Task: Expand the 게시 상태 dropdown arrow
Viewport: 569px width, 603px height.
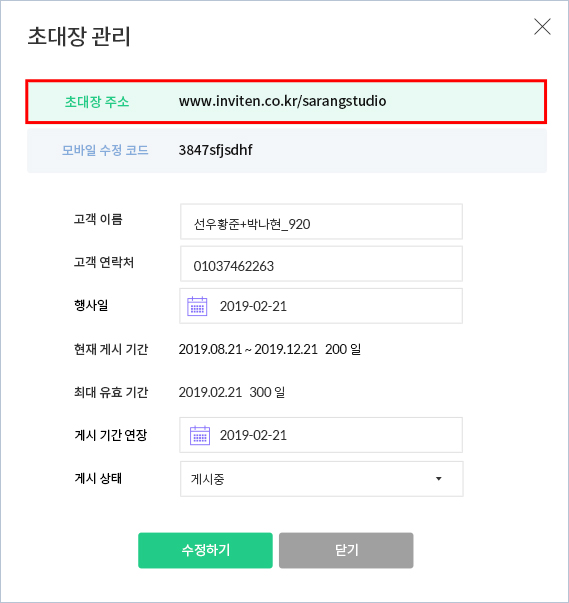Action: [438, 479]
